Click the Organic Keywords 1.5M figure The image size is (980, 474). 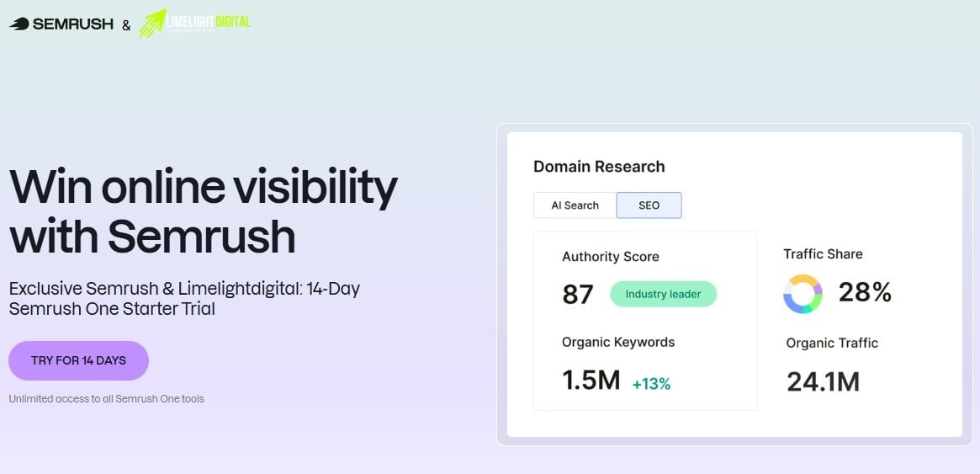(x=591, y=381)
